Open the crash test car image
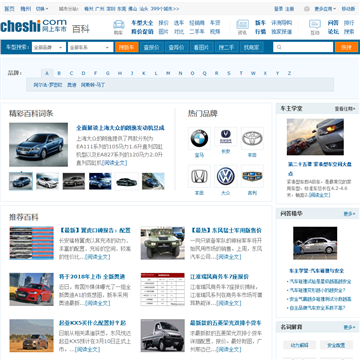This screenshot has width=360, height=360. 315,243
